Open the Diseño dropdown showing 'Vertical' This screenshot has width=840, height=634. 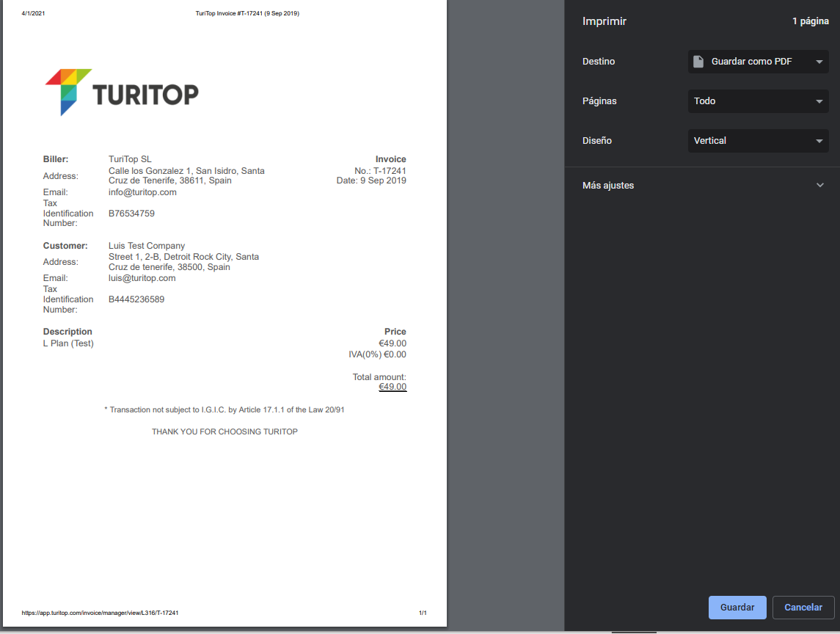[758, 141]
